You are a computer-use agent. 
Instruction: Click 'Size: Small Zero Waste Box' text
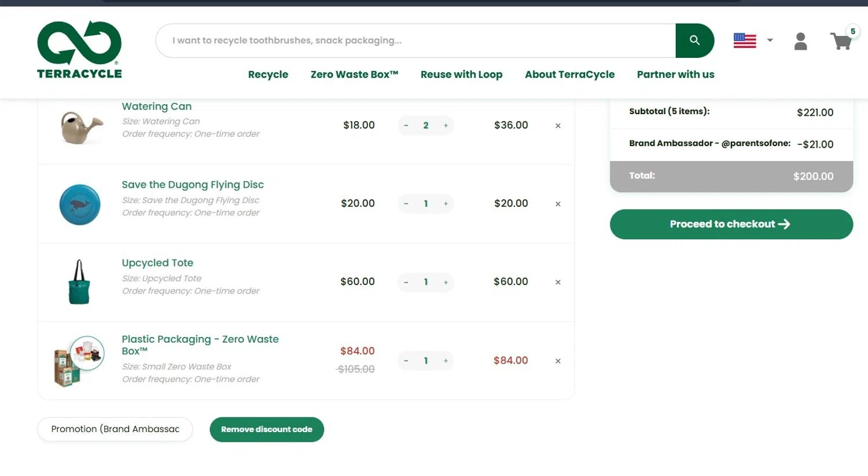[x=176, y=367]
